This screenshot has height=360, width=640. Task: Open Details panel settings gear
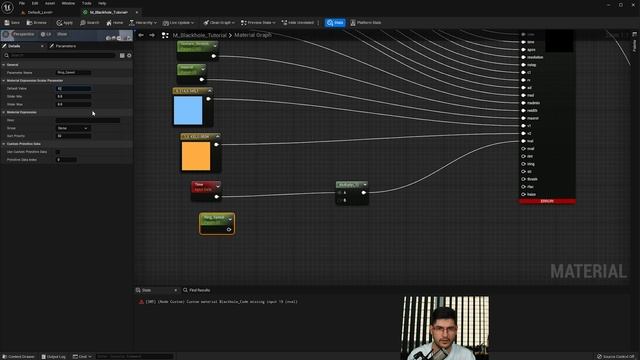129,55
